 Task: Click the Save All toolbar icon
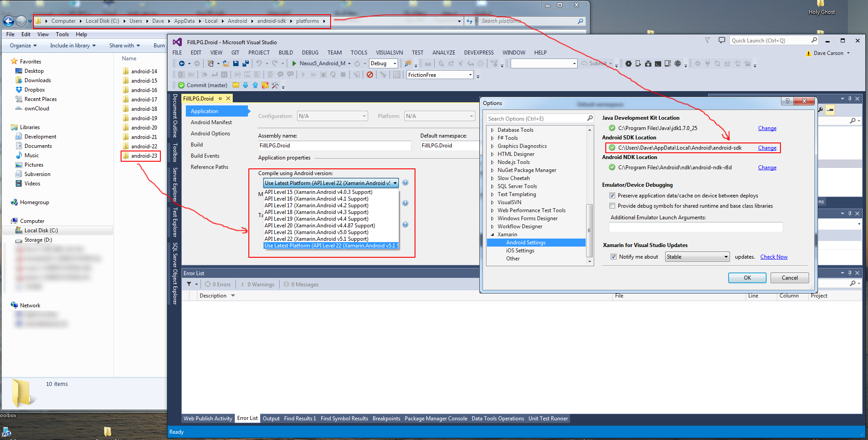click(x=245, y=63)
